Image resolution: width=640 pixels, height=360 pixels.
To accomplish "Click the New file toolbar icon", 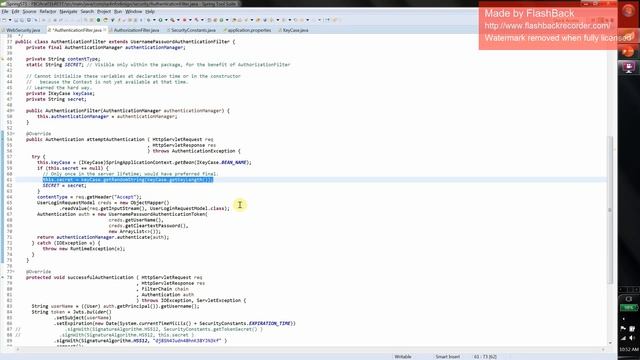I will [4, 20].
